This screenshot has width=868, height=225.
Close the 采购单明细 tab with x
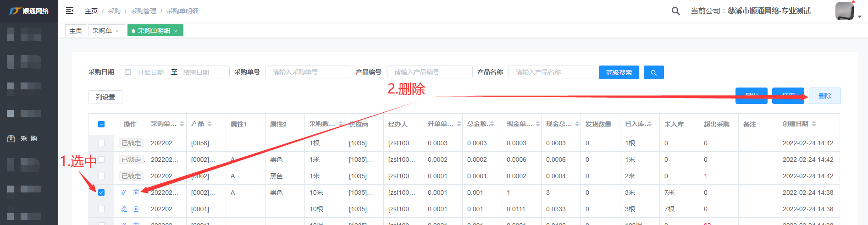[176, 31]
